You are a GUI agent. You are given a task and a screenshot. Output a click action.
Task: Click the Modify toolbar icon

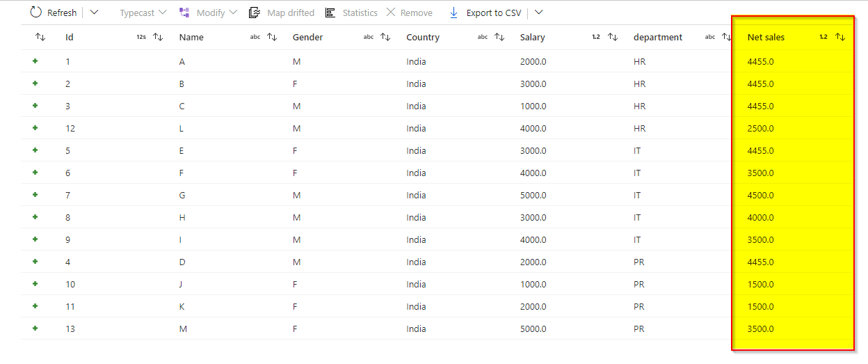tap(184, 13)
